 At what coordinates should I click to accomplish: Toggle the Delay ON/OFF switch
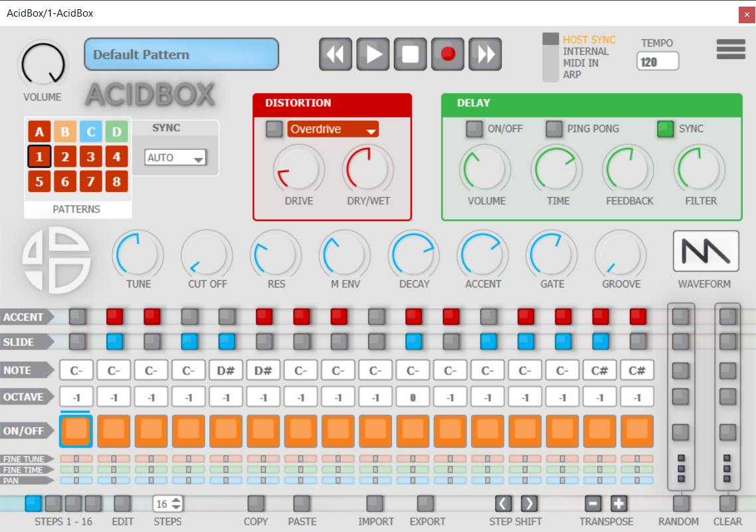click(474, 129)
